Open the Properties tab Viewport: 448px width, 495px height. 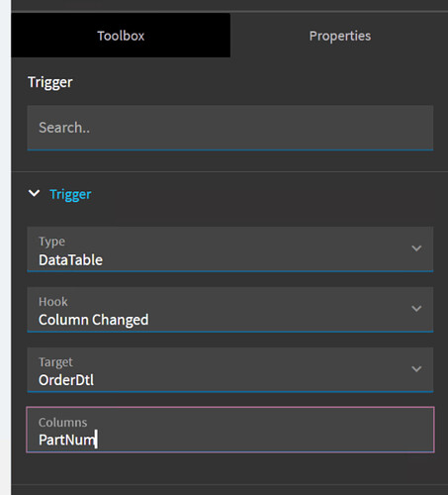[339, 36]
